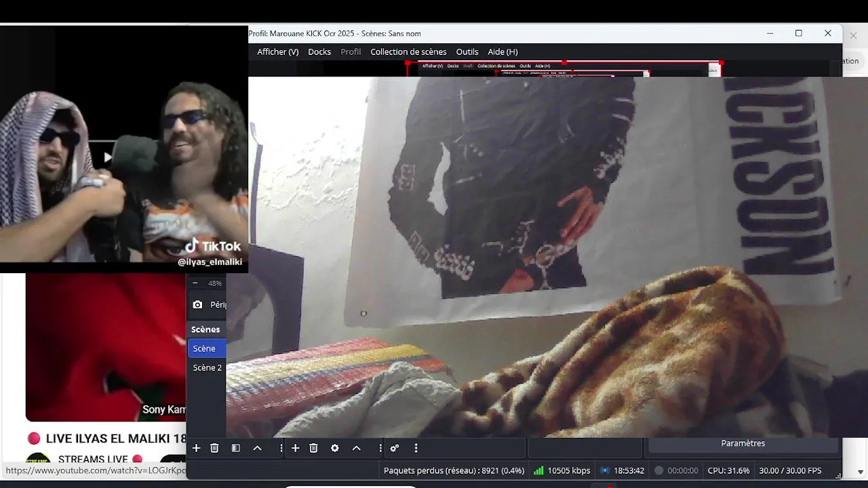
Task: Select Scène 2 in scenes list
Action: click(207, 367)
